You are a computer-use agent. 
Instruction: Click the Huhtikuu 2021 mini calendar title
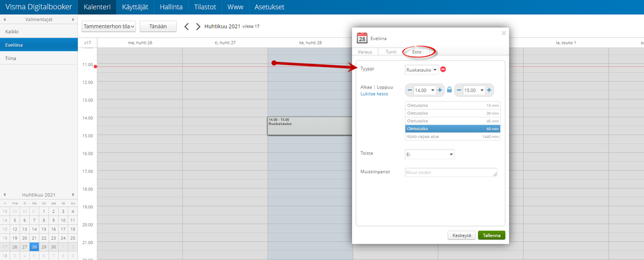[x=39, y=195]
